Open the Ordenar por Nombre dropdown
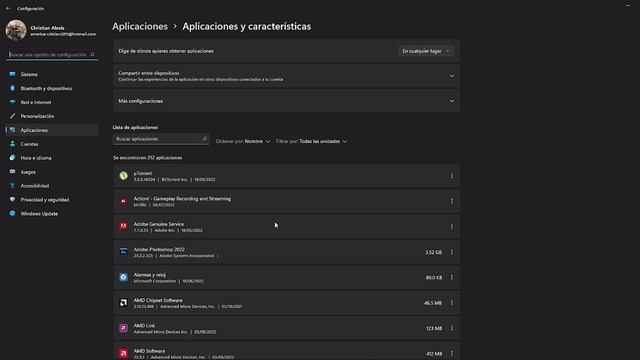Screen dimensions: 640x360 point(243,141)
